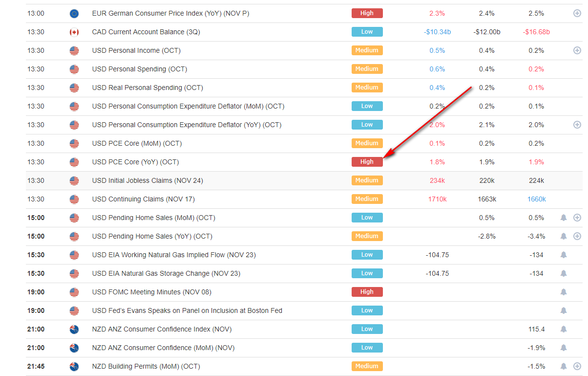Click bell icon on Fed's Evans Speaks row
The image size is (588, 376).
pyautogui.click(x=564, y=310)
